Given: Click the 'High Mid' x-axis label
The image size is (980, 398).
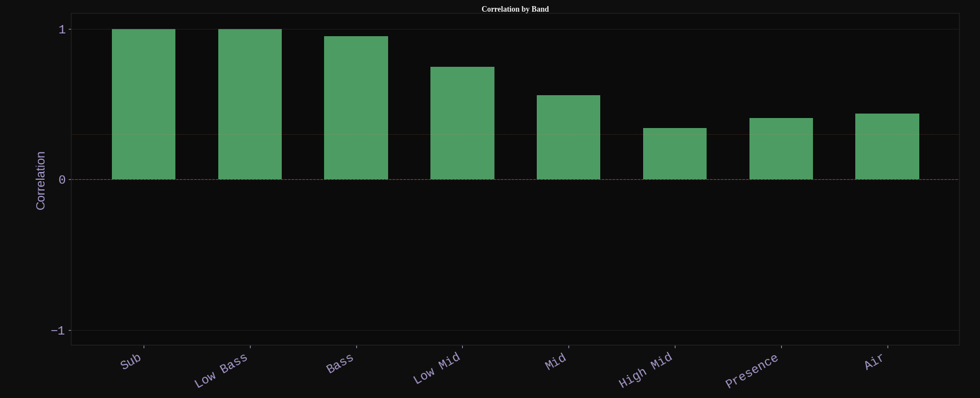Looking at the screenshot, I should pos(646,371).
